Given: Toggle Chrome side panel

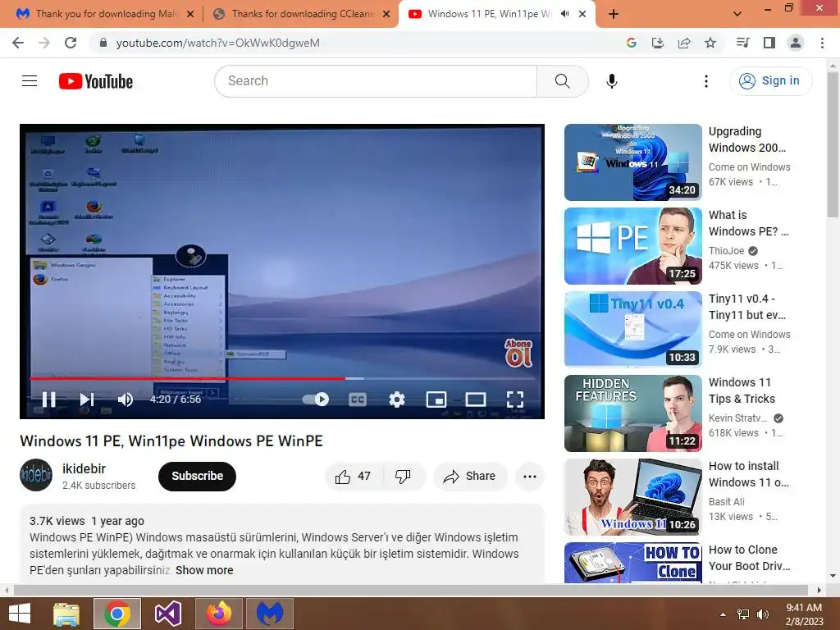Looking at the screenshot, I should click(769, 43).
